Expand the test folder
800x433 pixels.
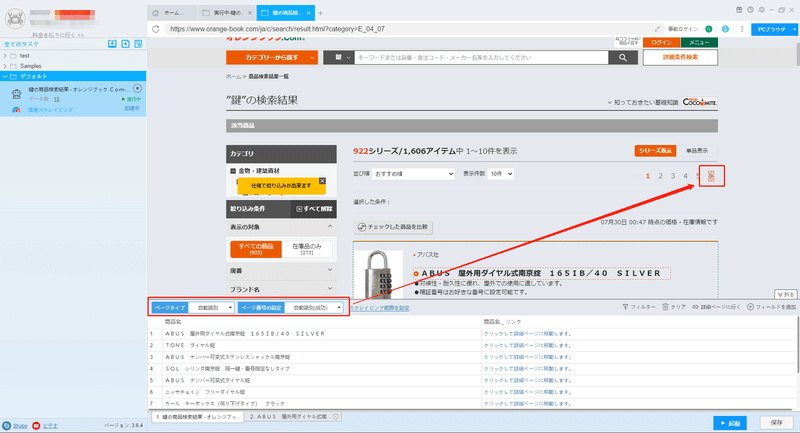pos(5,56)
